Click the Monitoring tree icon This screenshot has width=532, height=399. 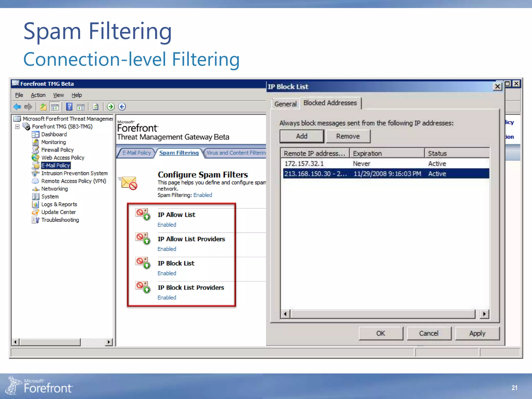(36, 142)
